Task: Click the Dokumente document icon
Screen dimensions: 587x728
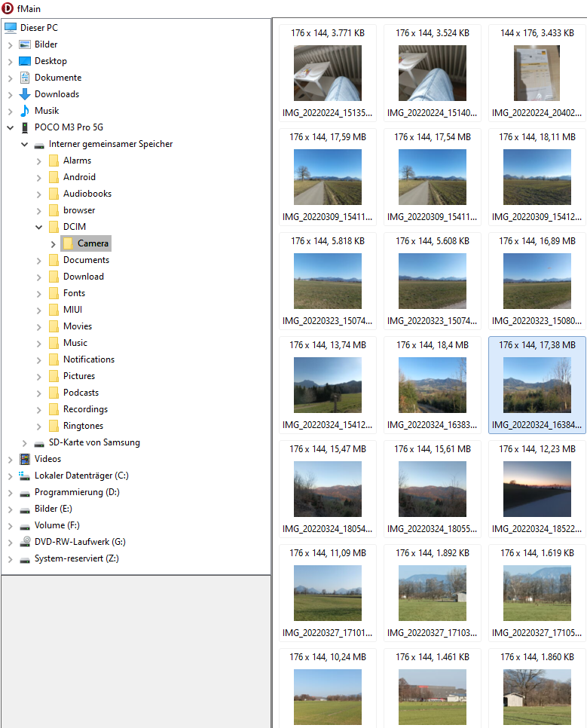Action: pyautogui.click(x=25, y=78)
